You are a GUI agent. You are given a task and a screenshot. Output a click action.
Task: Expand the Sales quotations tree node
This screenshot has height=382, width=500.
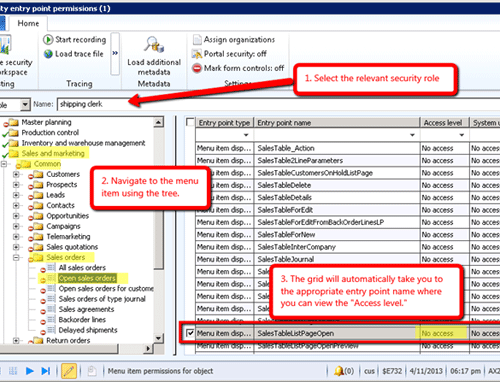(16, 247)
